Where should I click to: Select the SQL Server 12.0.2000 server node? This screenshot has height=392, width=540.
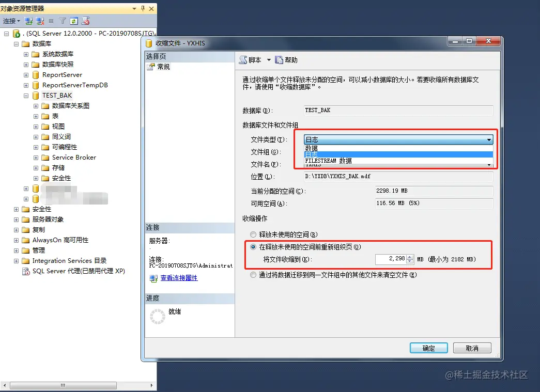[x=89, y=34]
